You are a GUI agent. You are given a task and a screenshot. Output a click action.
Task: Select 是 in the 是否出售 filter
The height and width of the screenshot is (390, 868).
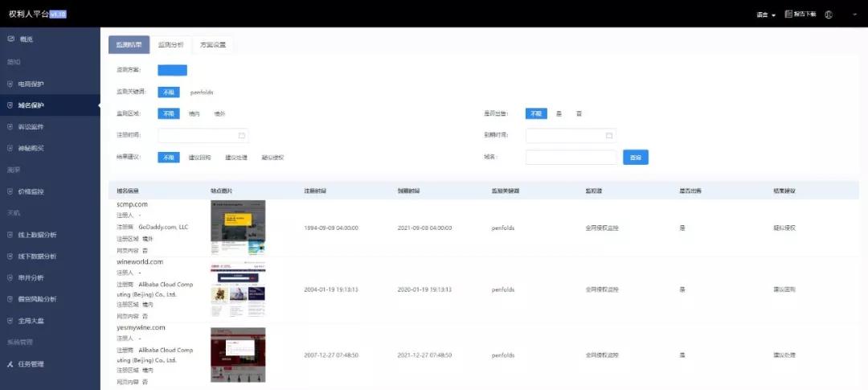[x=559, y=113]
